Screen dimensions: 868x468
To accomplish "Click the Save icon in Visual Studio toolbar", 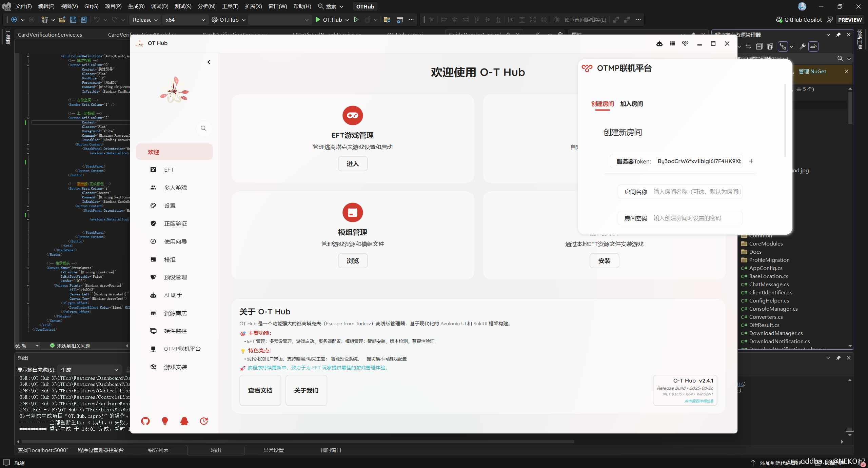I will (x=73, y=20).
